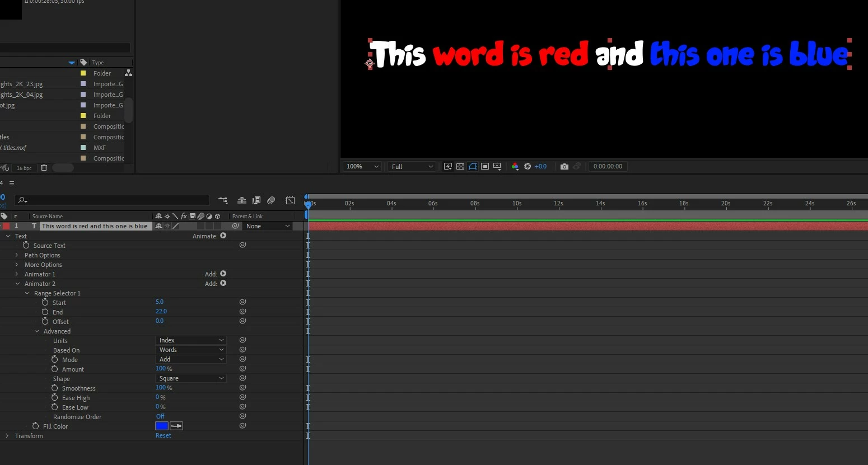Expand More Options group
The height and width of the screenshot is (465, 868).
17,265
